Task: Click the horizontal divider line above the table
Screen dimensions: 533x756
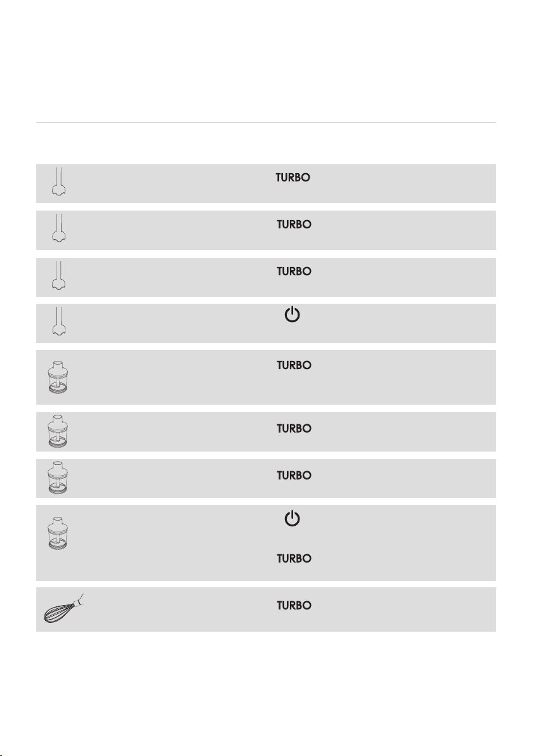Action: [266, 122]
